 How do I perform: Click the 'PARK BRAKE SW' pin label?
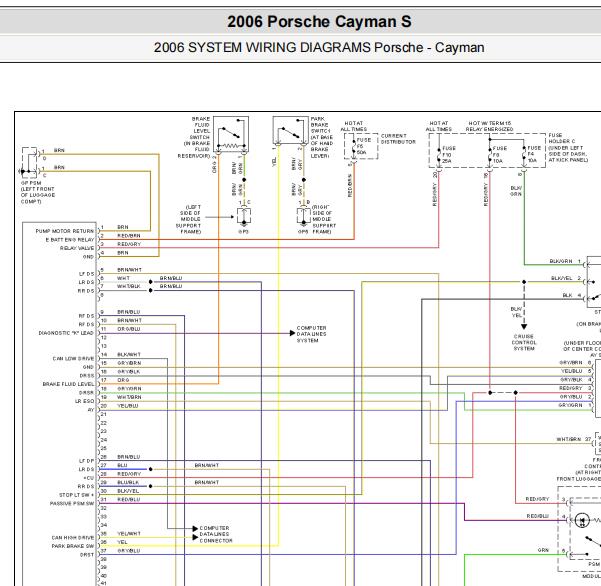pos(73,546)
